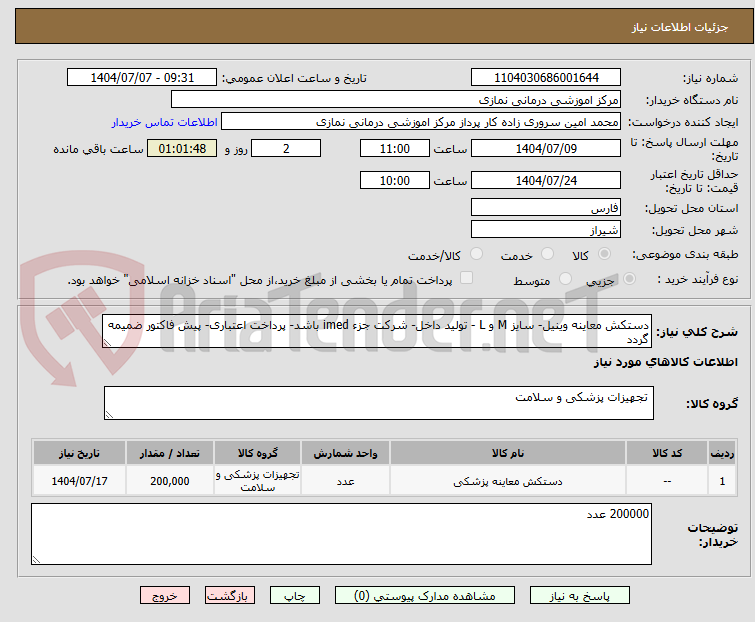Click the ایجاد کننده درخواست field
This screenshot has width=755, height=622.
(421, 122)
